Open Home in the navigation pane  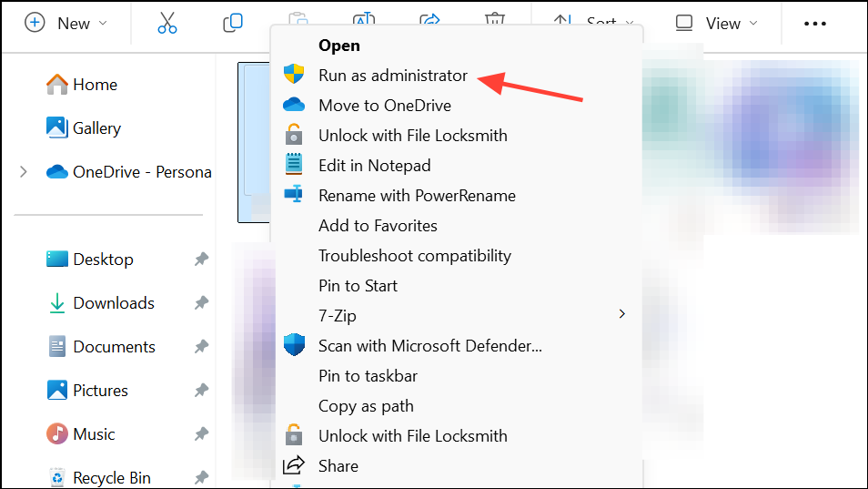point(95,85)
